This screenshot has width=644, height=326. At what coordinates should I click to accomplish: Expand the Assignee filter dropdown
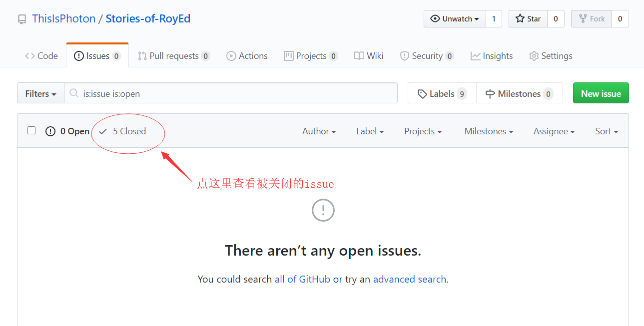tap(554, 131)
